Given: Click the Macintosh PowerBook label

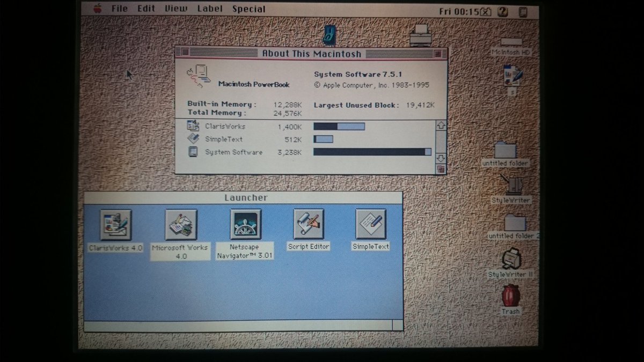Looking at the screenshot, I should pyautogui.click(x=254, y=84).
